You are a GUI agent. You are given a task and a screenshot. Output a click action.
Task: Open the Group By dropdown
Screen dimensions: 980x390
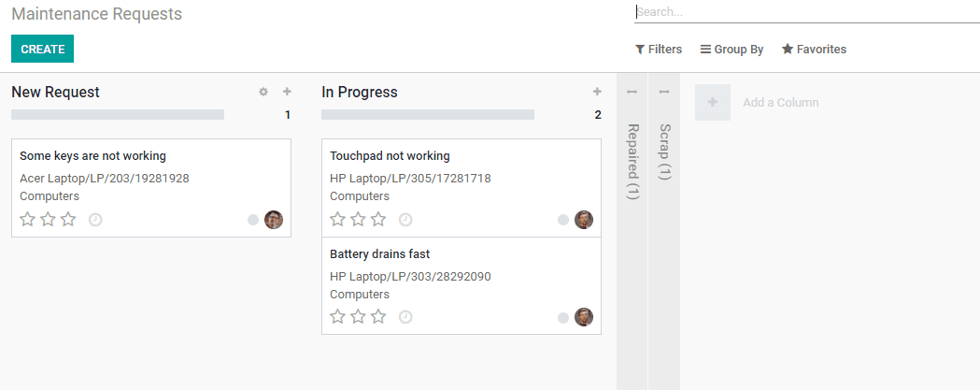point(731,50)
